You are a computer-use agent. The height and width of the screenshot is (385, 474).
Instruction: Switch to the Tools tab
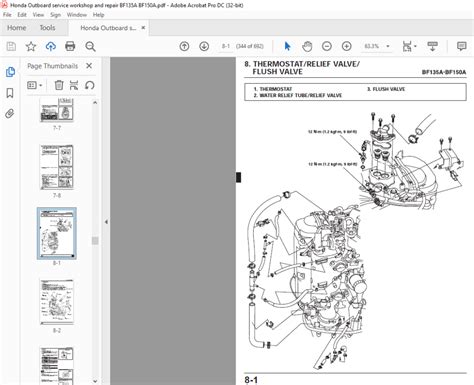pyautogui.click(x=47, y=28)
